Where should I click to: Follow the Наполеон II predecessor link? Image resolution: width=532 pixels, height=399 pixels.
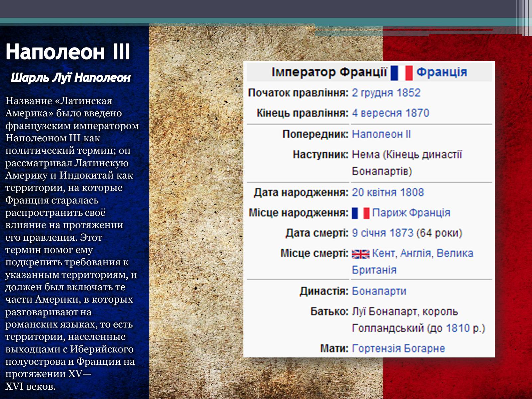pyautogui.click(x=382, y=134)
